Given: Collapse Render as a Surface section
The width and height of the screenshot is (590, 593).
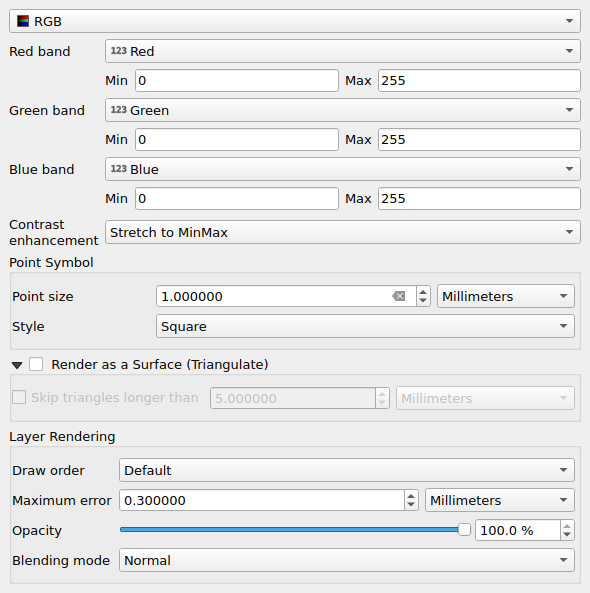Looking at the screenshot, I should (x=17, y=365).
